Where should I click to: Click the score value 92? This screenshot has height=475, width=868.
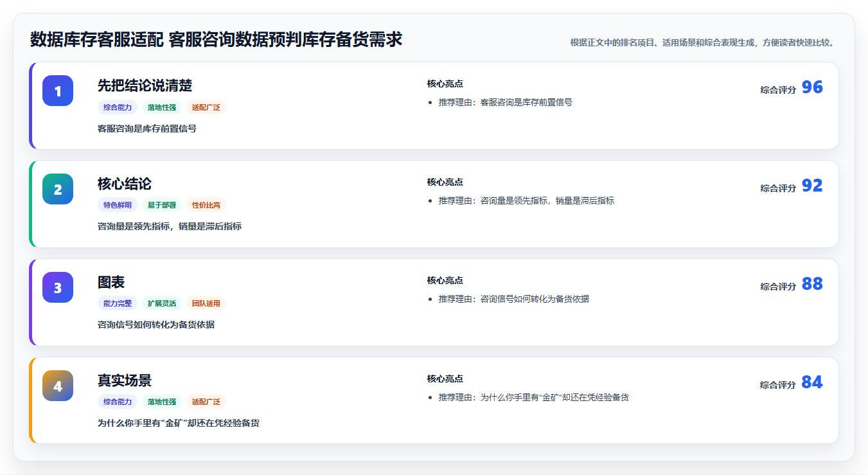[812, 186]
